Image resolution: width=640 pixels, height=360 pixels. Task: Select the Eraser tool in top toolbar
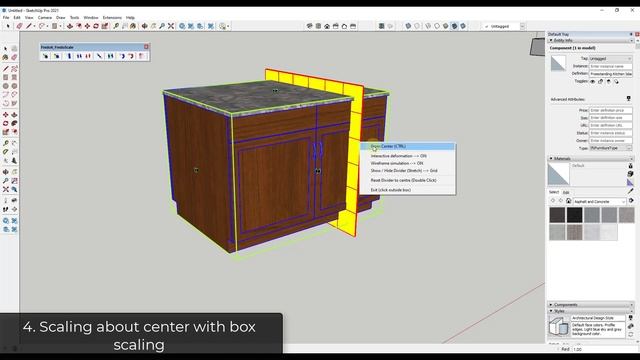tap(19, 26)
